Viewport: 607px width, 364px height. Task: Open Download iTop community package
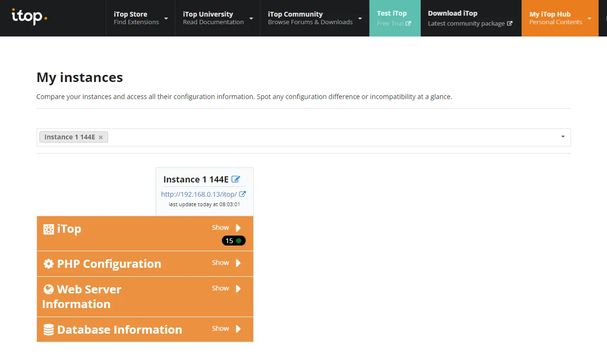pos(470,18)
